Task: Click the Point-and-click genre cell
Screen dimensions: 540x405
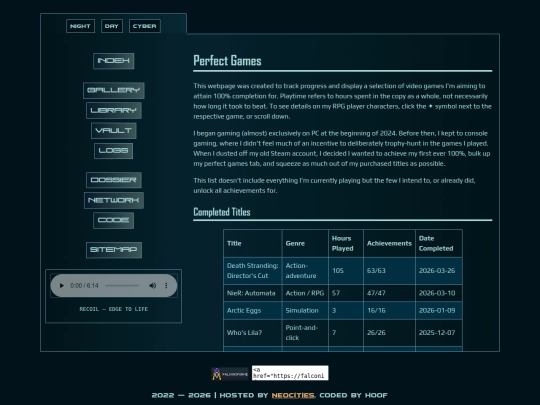Action: (305, 333)
